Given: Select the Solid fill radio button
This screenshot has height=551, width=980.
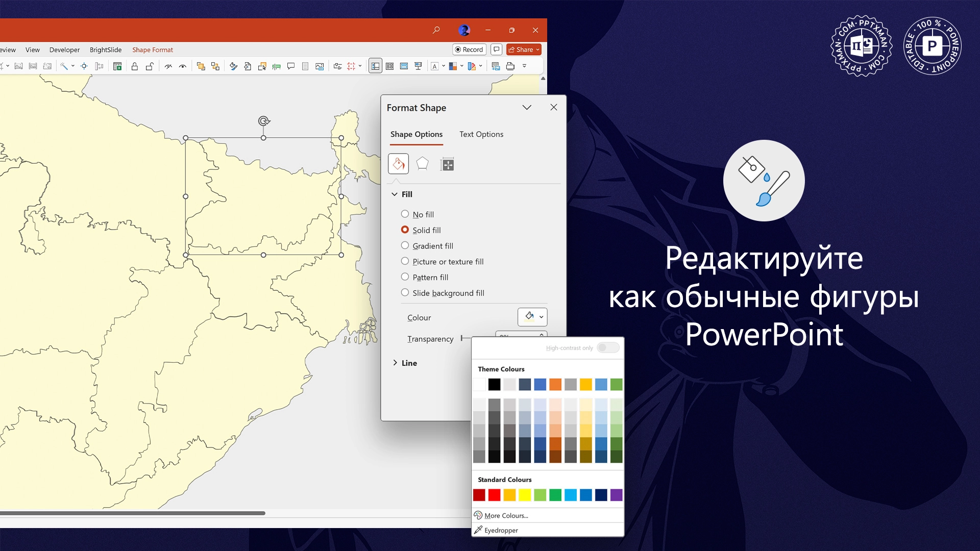Looking at the screenshot, I should pyautogui.click(x=405, y=230).
